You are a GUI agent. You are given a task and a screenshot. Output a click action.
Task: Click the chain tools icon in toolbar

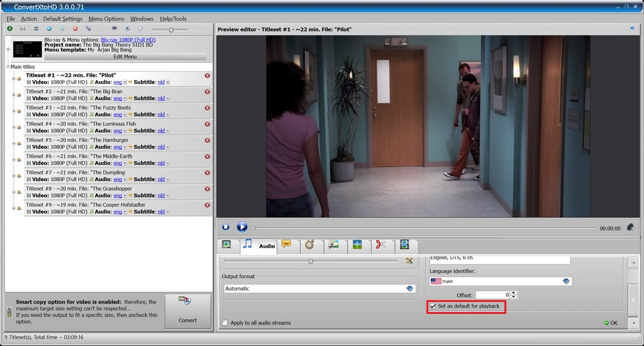[88, 29]
